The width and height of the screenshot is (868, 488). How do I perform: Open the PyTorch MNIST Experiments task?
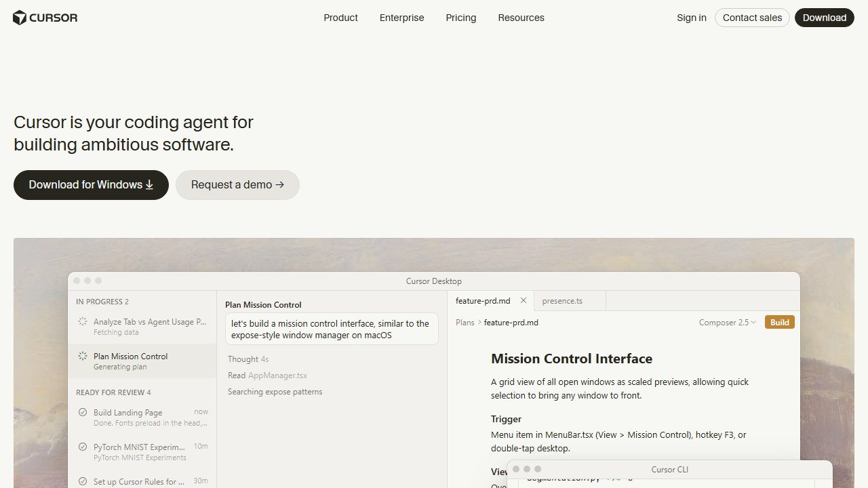142,452
